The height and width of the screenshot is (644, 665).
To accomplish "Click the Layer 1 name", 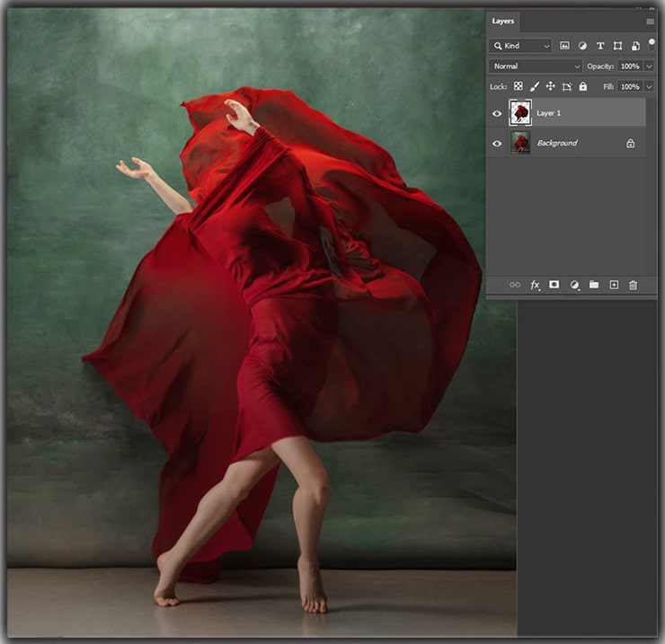I will click(x=548, y=113).
